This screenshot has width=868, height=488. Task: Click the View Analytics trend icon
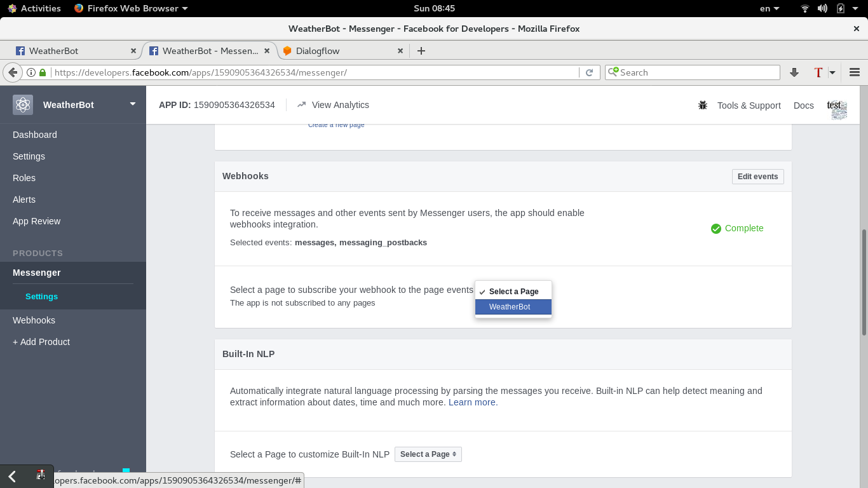(x=301, y=105)
